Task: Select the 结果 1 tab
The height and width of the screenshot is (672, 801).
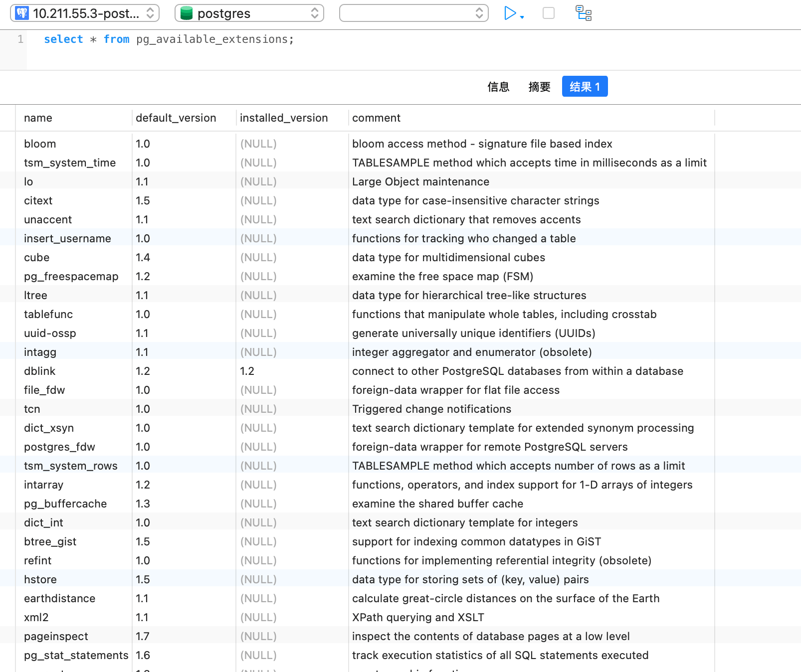Action: tap(585, 87)
